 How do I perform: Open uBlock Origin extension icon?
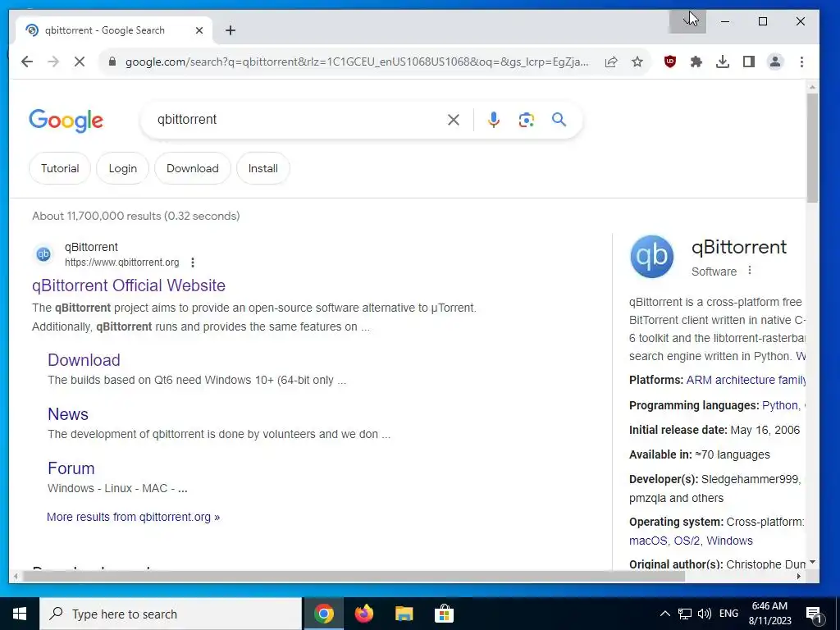[x=669, y=62]
